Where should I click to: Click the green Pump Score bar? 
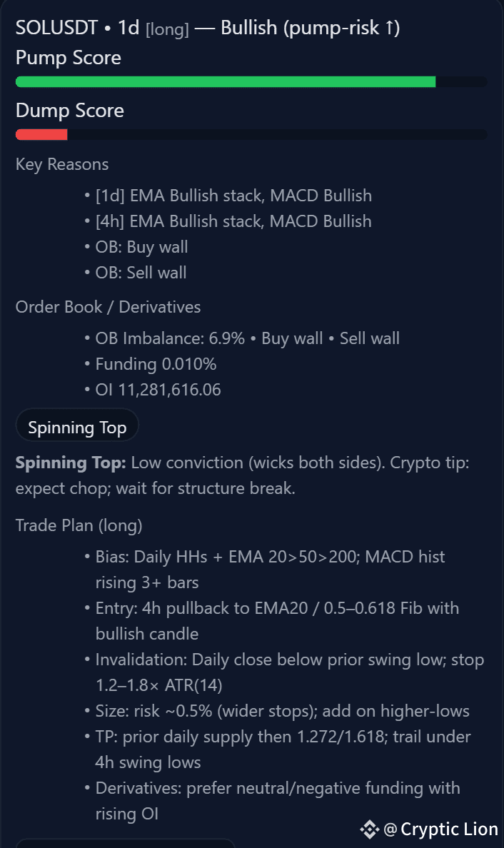[x=226, y=82]
